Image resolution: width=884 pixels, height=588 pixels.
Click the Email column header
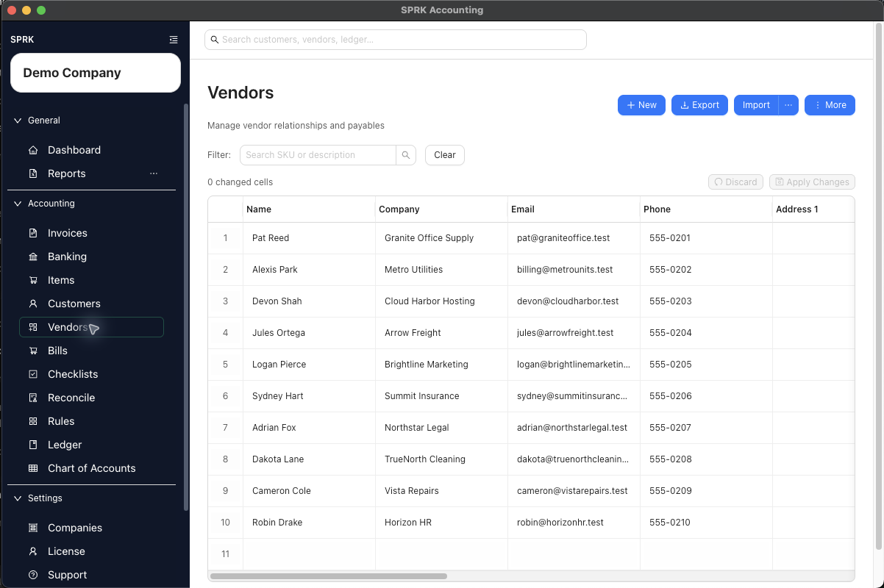[x=574, y=209]
